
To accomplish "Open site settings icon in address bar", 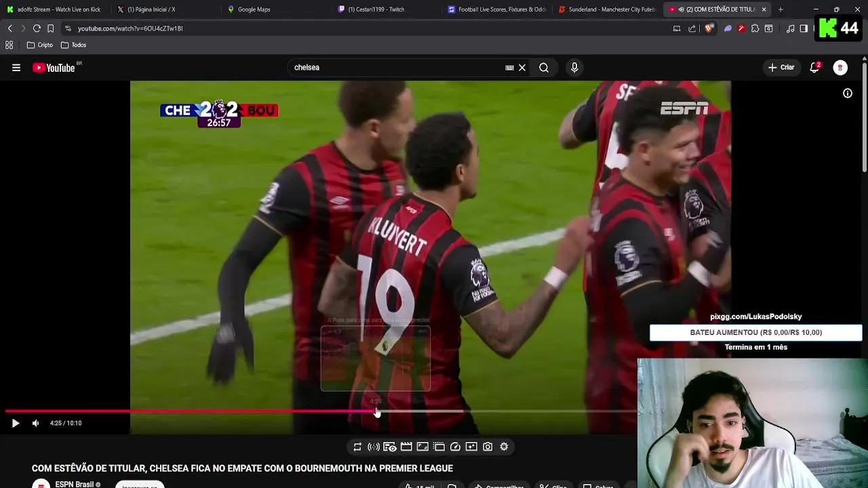I will (68, 28).
